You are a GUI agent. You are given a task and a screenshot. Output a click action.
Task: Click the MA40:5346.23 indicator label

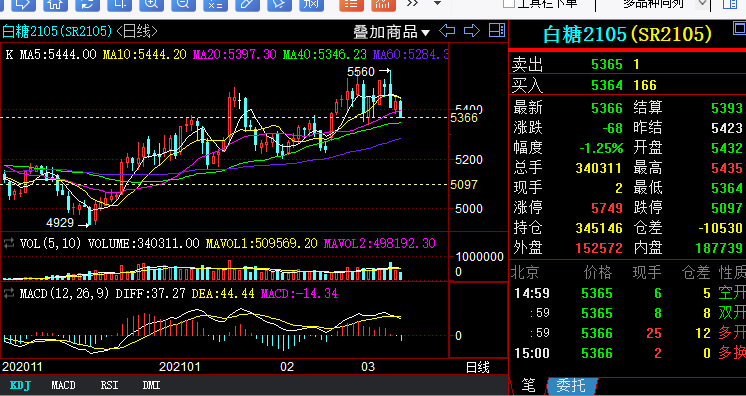pyautogui.click(x=324, y=54)
